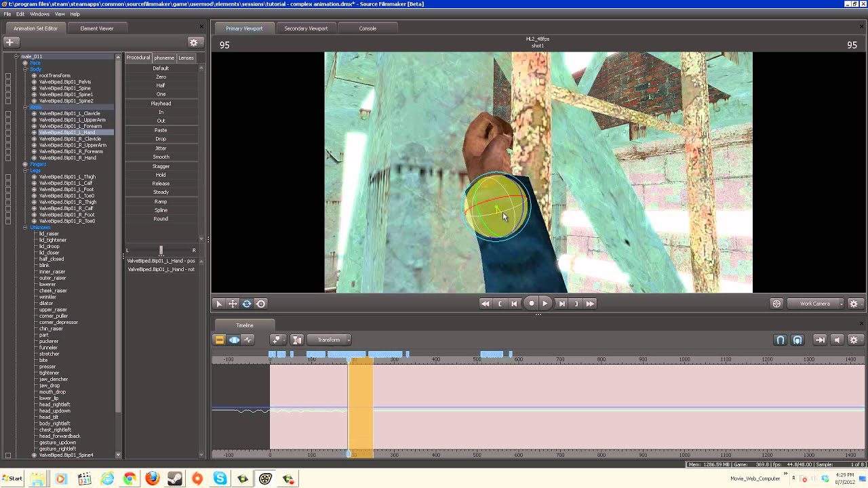Open the View menu
The height and width of the screenshot is (488, 868).
60,14
